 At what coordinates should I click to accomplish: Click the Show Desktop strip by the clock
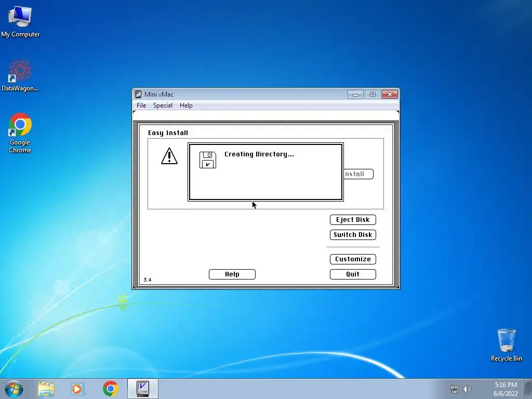(528, 389)
